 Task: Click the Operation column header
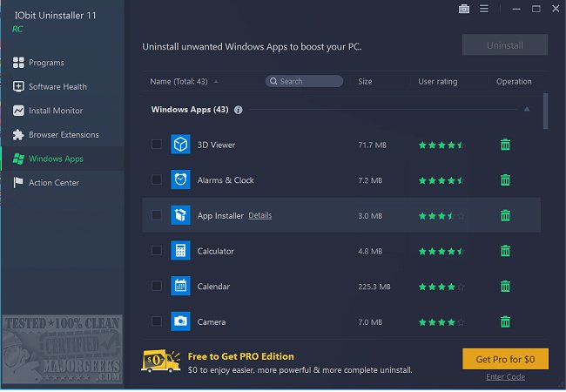(x=514, y=82)
